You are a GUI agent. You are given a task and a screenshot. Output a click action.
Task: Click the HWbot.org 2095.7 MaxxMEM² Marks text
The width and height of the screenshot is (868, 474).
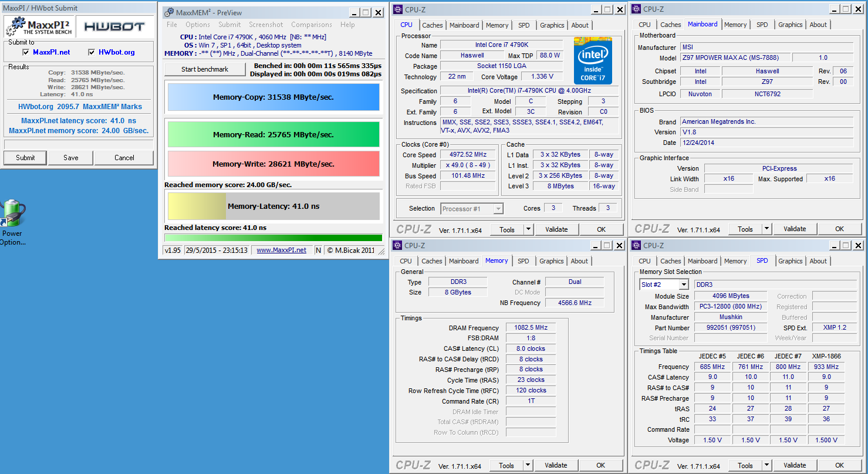80,107
